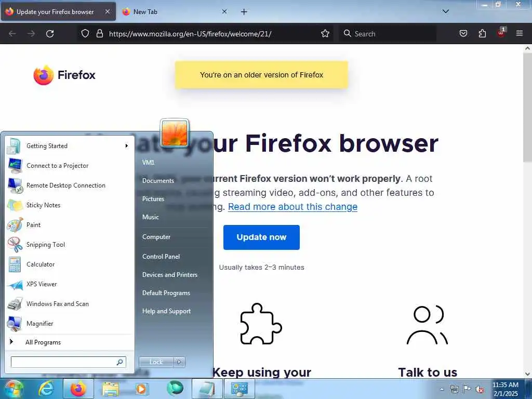Click the Windows Start orb

pyautogui.click(x=14, y=389)
